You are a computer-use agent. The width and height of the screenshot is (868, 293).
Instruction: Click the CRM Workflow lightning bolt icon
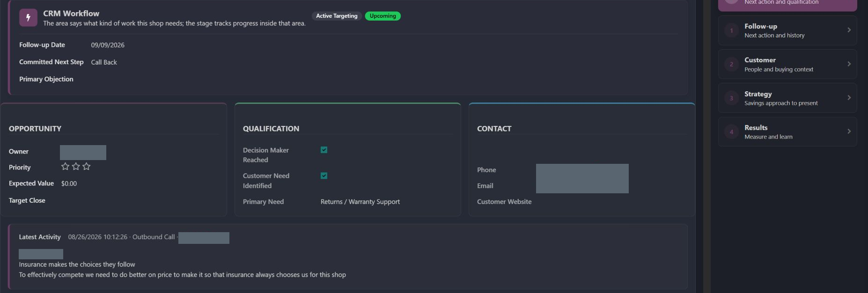(28, 18)
